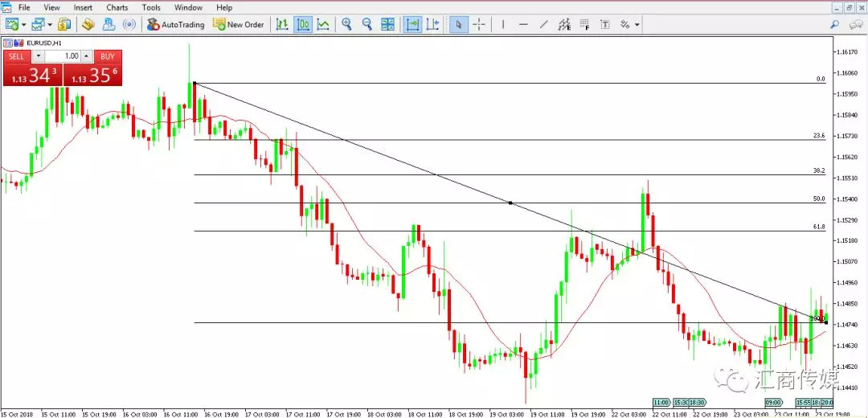Show the Market Watch panel
Screen dimensions: 868x418
pyautogui.click(x=64, y=24)
